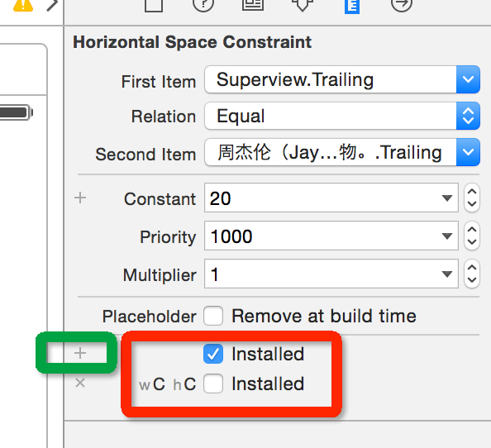The image size is (491, 448).
Task: Click the yellow warning triangle icon
Action: pyautogui.click(x=23, y=5)
